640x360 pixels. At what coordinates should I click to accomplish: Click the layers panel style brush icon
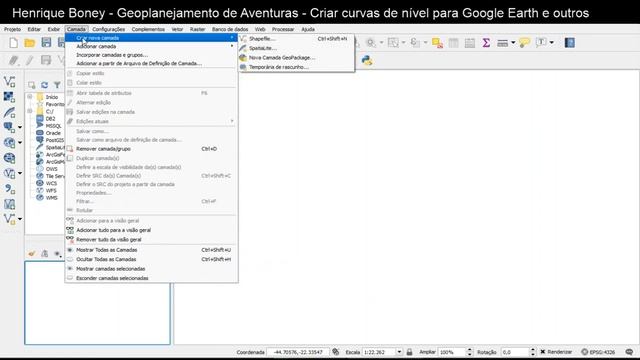pyautogui.click(x=31, y=254)
